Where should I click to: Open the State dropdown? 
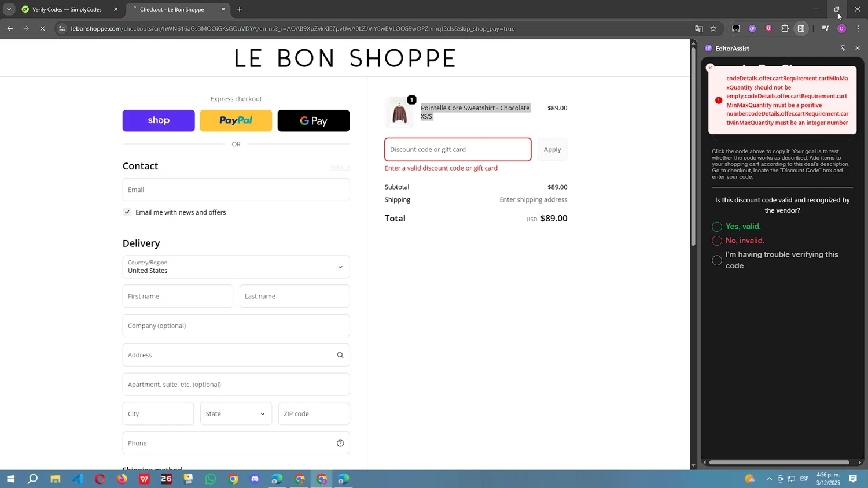236,413
